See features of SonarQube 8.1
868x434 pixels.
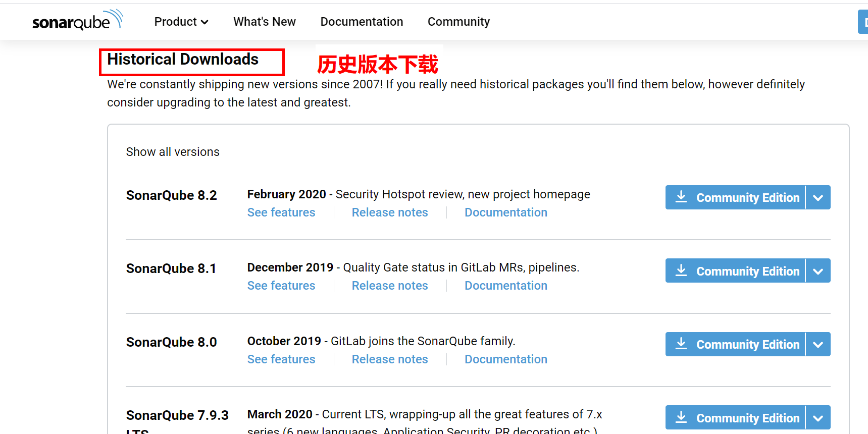[281, 286]
